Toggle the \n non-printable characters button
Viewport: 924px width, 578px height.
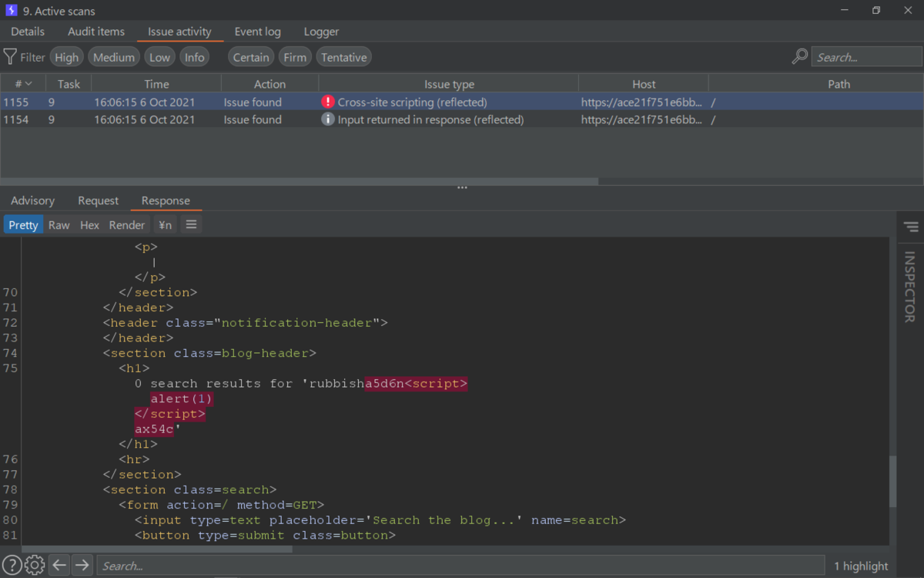[x=165, y=224]
